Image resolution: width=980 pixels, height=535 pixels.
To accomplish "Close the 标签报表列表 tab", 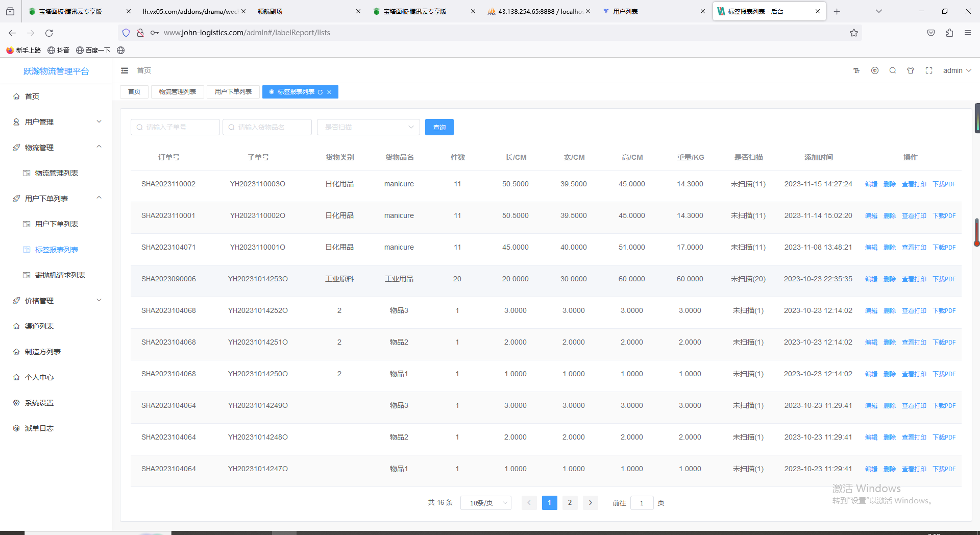I will [x=329, y=92].
